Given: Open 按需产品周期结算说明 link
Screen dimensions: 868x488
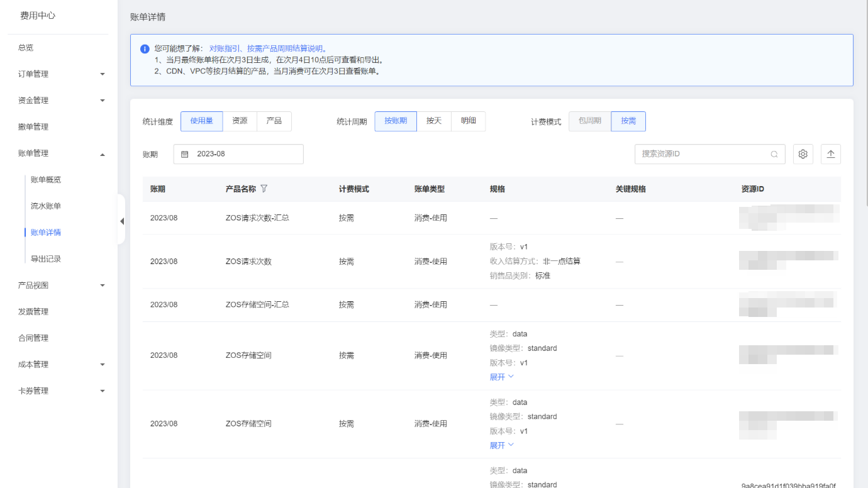Looking at the screenshot, I should pyautogui.click(x=284, y=48).
